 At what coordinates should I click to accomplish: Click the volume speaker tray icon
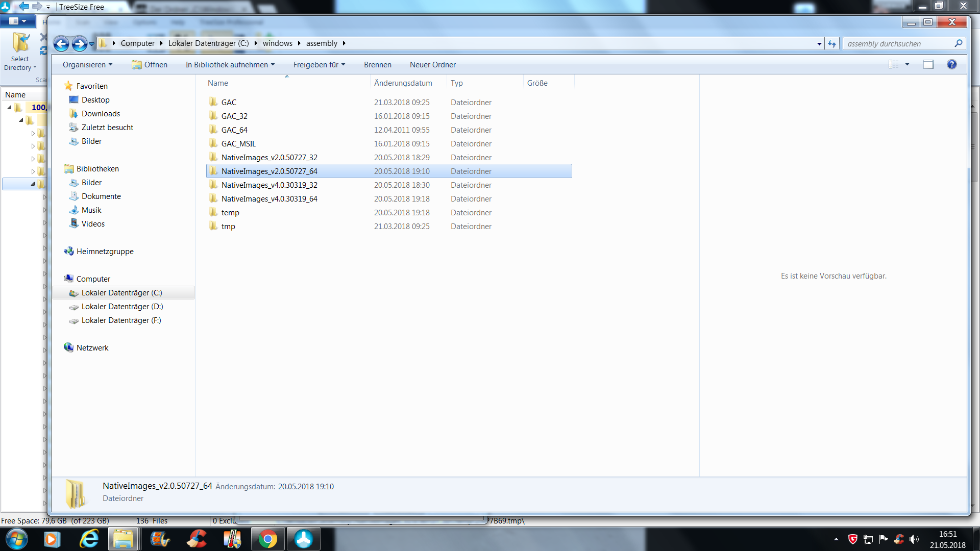(914, 539)
